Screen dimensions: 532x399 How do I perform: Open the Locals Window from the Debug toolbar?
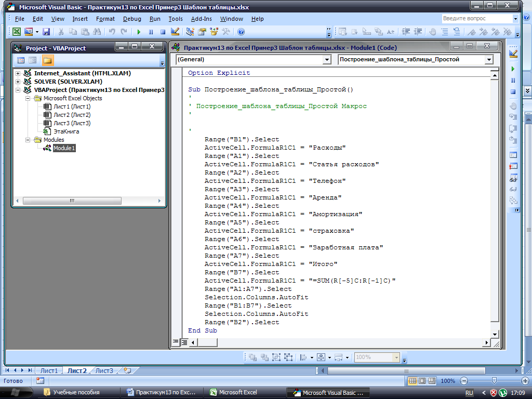[x=513, y=155]
